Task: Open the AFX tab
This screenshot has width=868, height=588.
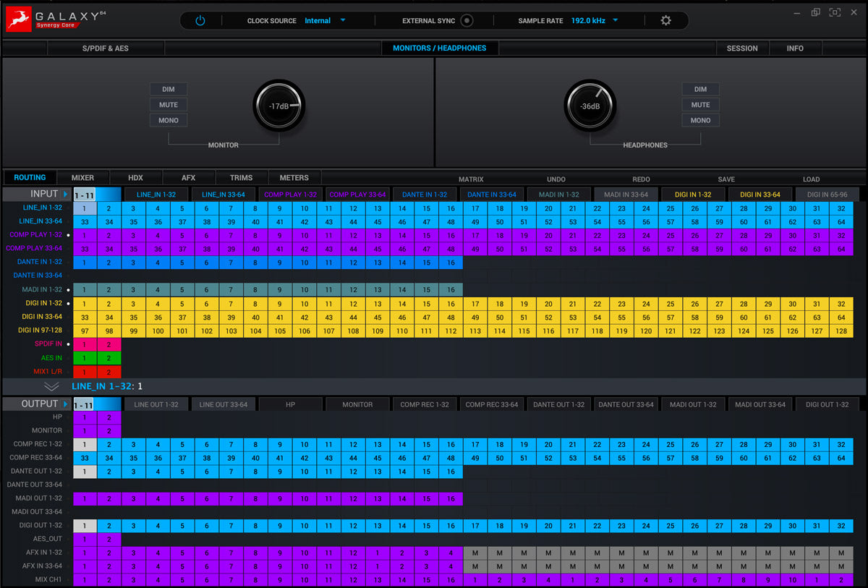Action: [x=188, y=178]
